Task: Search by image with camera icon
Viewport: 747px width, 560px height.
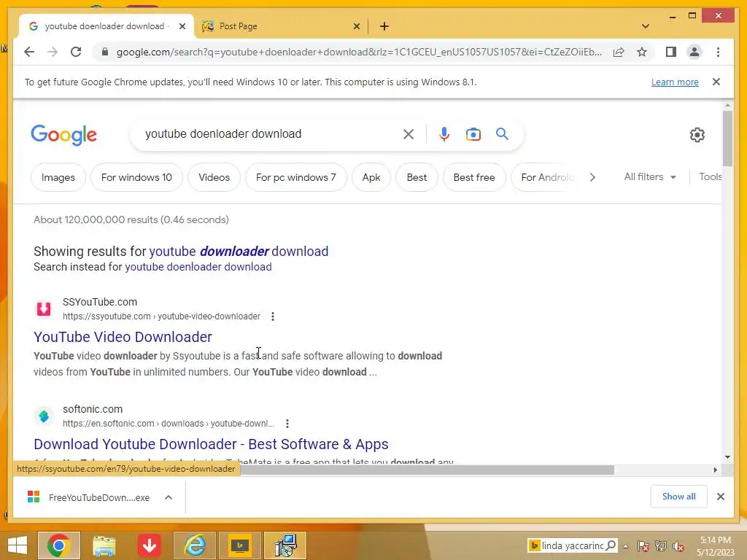Action: tap(473, 134)
